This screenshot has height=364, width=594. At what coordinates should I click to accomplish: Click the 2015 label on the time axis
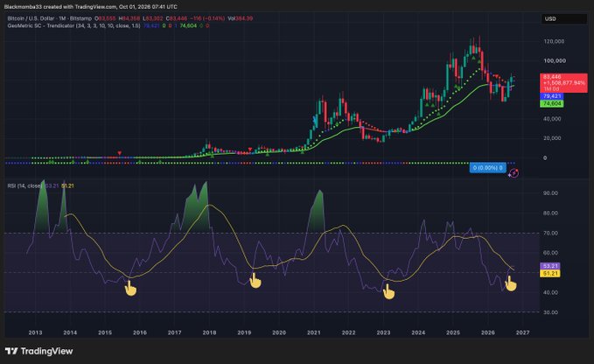105,332
